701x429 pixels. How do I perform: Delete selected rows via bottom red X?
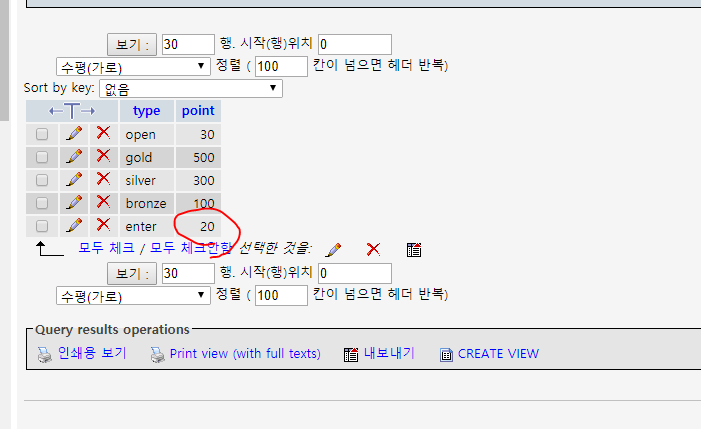coord(373,249)
